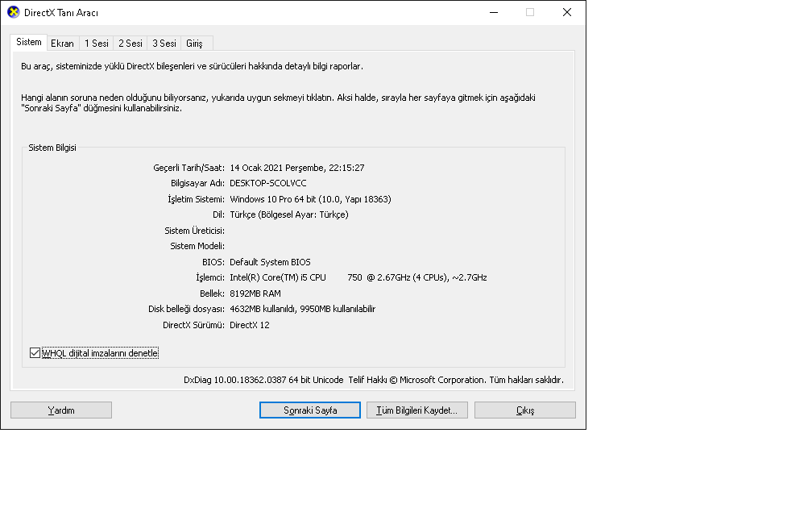Image resolution: width=812 pixels, height=508 pixels.
Task: Click the DirectX Sürümü label
Action: point(193,325)
